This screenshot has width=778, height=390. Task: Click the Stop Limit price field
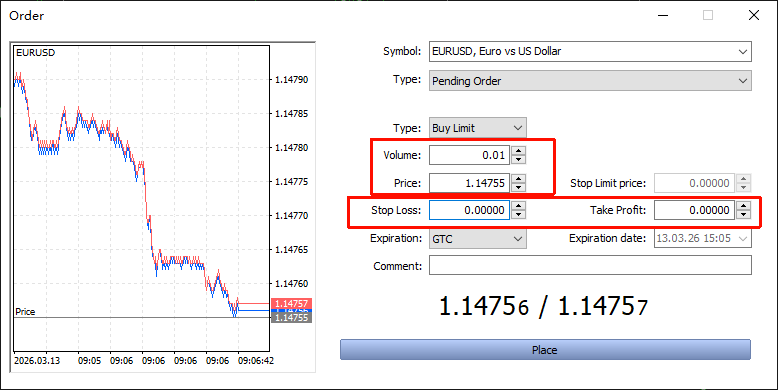pos(694,183)
